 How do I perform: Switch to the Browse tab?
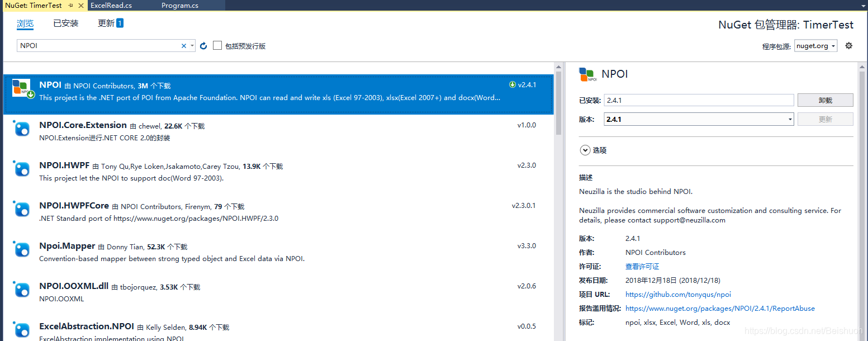click(25, 23)
